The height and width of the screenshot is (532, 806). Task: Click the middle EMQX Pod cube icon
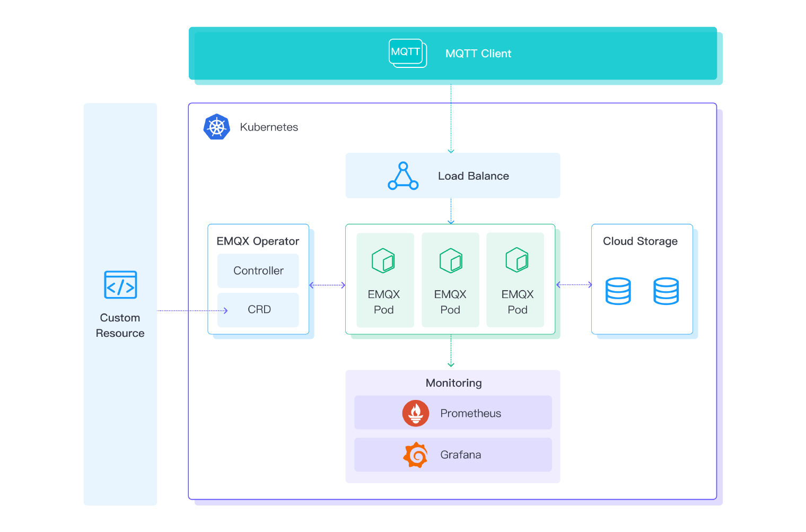pos(451,260)
